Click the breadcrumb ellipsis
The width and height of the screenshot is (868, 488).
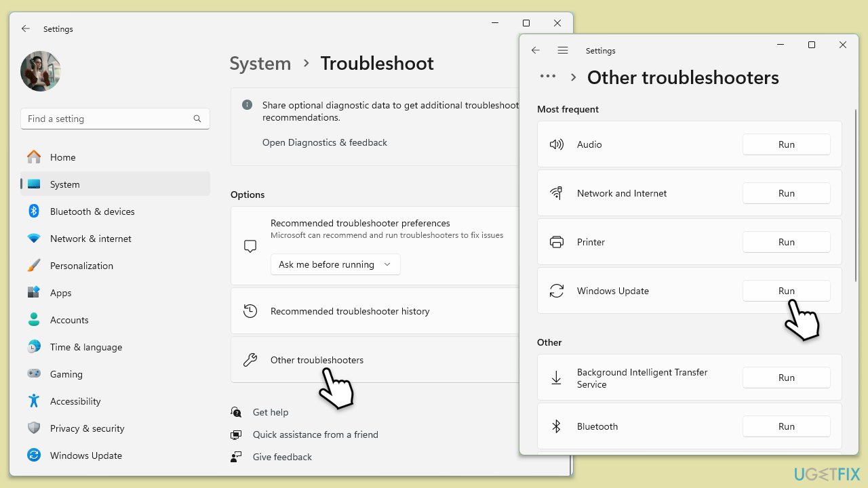(x=548, y=77)
